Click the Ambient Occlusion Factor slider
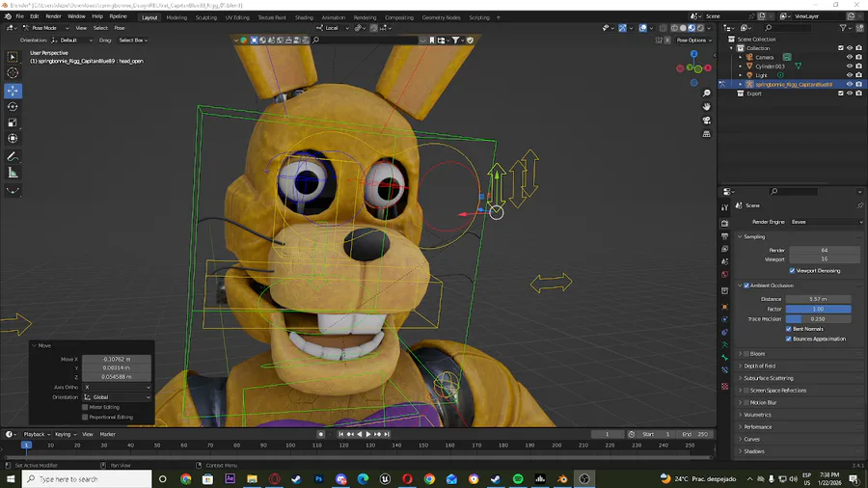 tap(818, 309)
